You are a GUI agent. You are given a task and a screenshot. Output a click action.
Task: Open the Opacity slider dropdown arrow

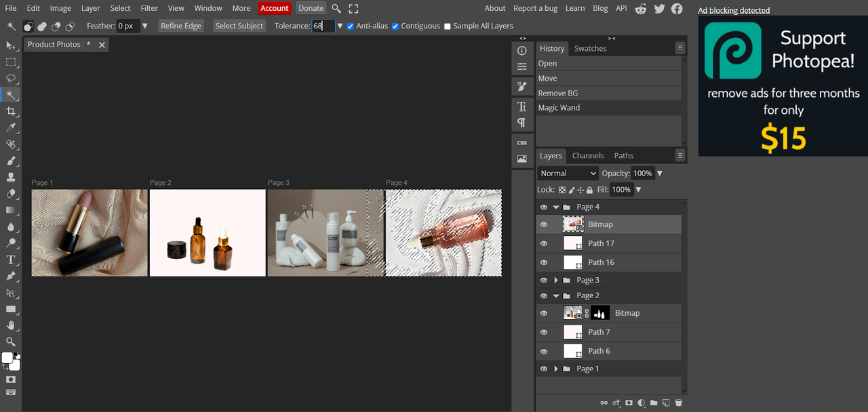coord(660,173)
